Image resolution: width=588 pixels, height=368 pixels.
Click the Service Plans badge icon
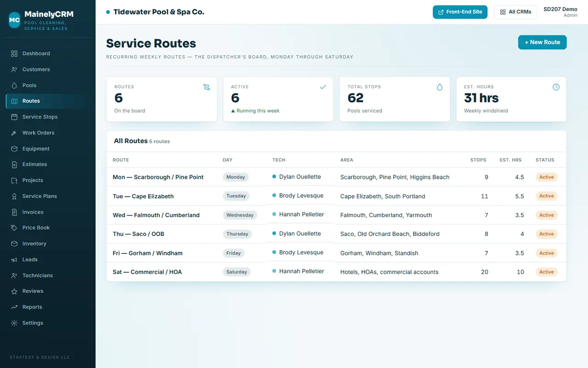coord(14,196)
